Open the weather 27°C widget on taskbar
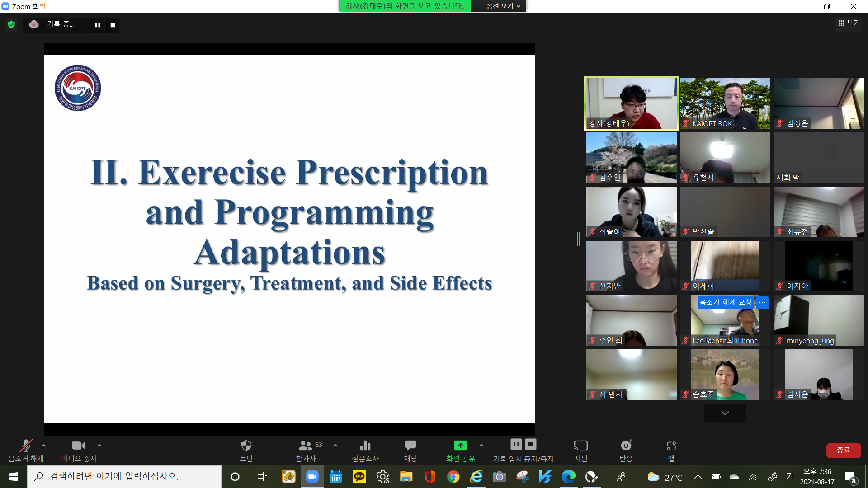The width and height of the screenshot is (868, 488). click(x=665, y=477)
